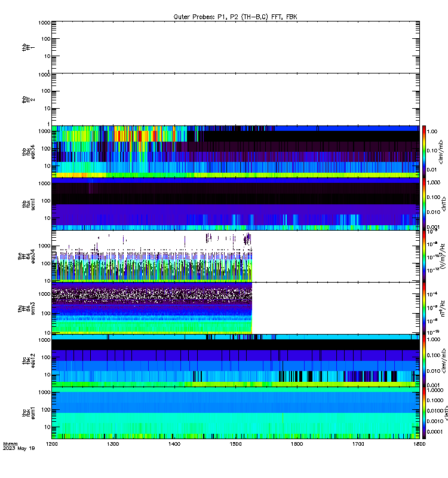This screenshot has height=478, width=448.
Task: Click the "2023 May 19" date label
Action: (19, 448)
